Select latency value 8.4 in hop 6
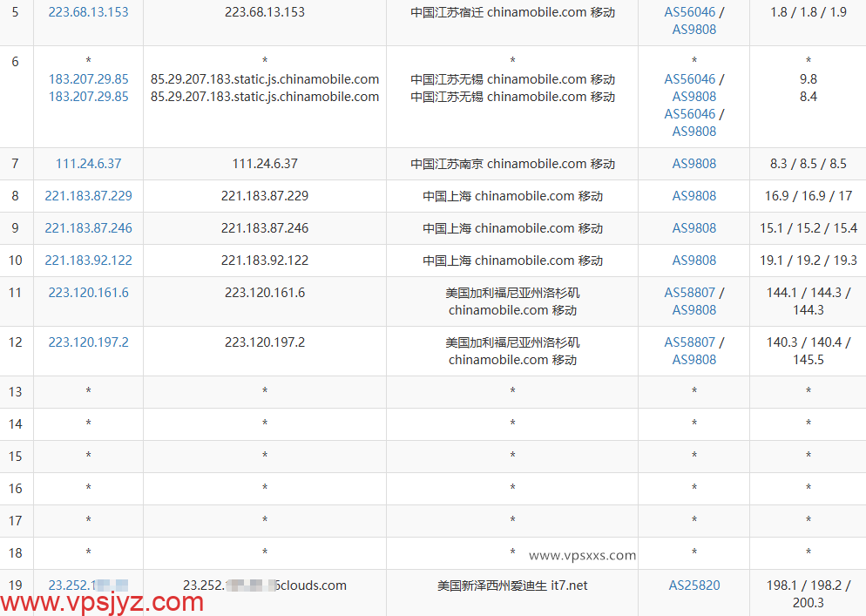Image resolution: width=866 pixels, height=616 pixels. coord(808,97)
